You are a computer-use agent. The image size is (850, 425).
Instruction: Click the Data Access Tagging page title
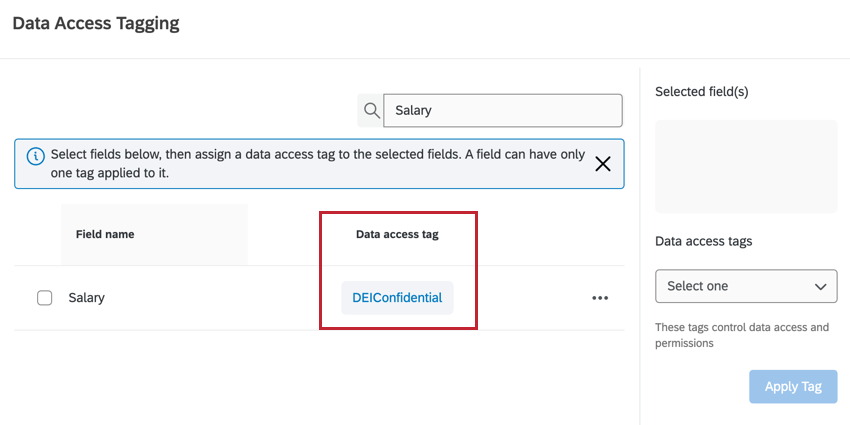click(x=96, y=23)
